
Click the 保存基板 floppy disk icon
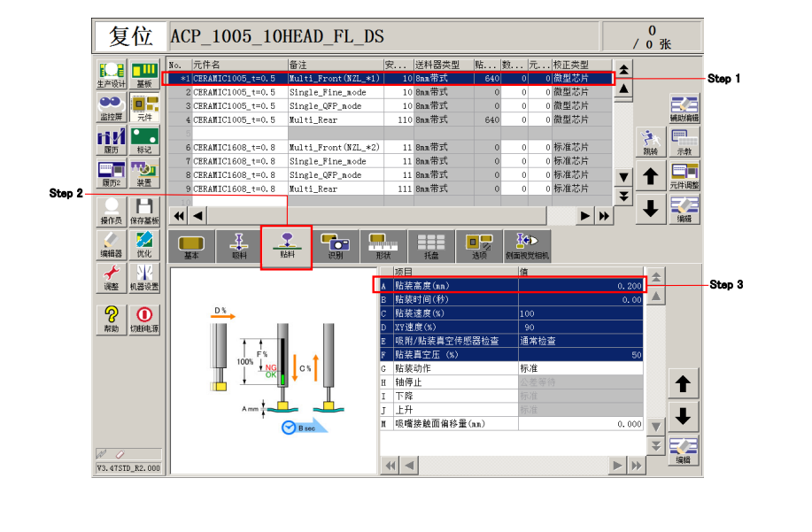[143, 211]
